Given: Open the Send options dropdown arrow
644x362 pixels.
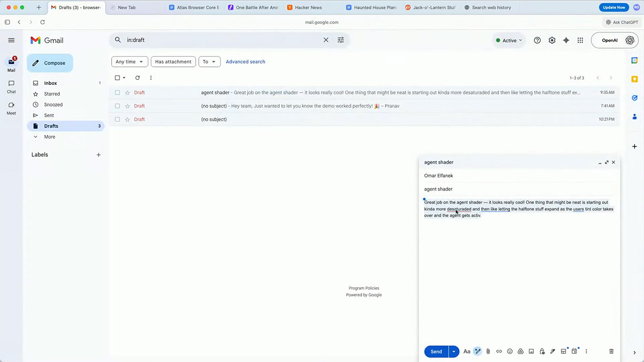Looking at the screenshot, I should coord(453,351).
